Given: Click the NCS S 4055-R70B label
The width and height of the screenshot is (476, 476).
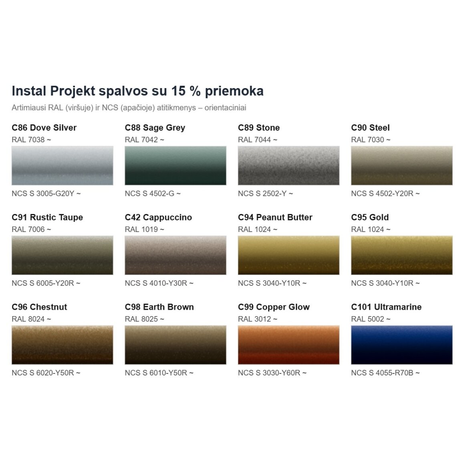Looking at the screenshot, I should (385, 373).
